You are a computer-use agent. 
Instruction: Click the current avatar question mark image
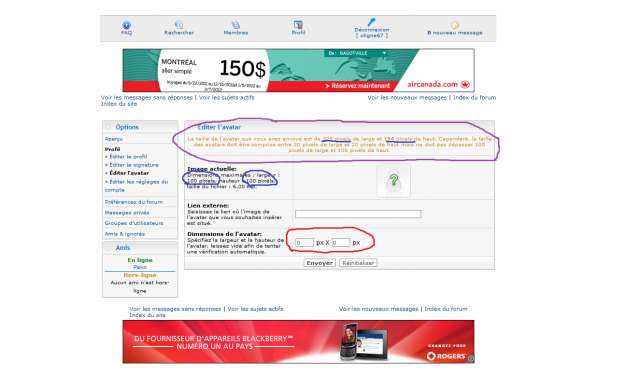393,181
